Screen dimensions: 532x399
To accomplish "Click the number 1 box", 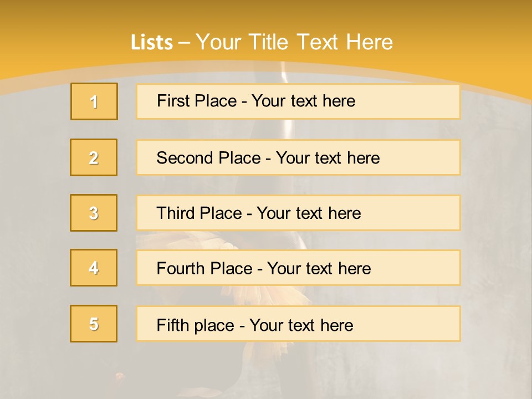I will click(94, 101).
